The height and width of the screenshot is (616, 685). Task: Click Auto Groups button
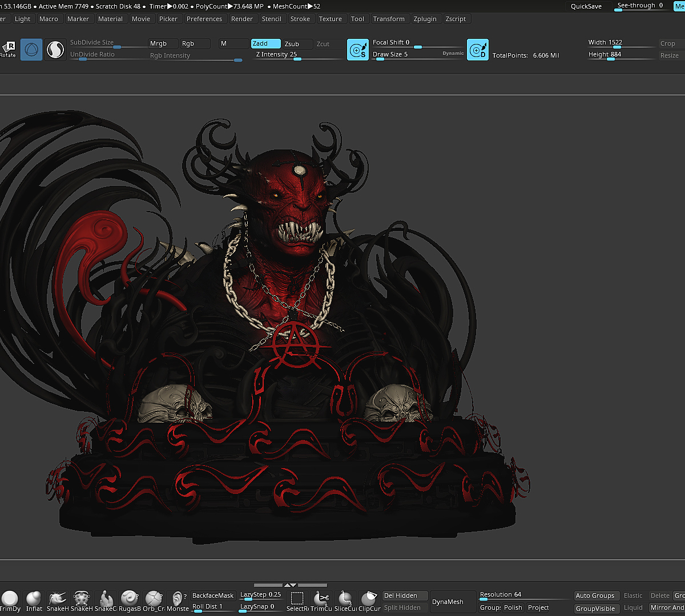595,595
